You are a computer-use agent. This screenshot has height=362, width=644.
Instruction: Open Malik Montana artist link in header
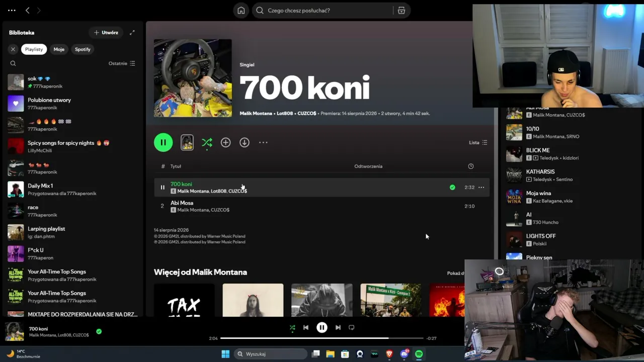[x=256, y=114]
